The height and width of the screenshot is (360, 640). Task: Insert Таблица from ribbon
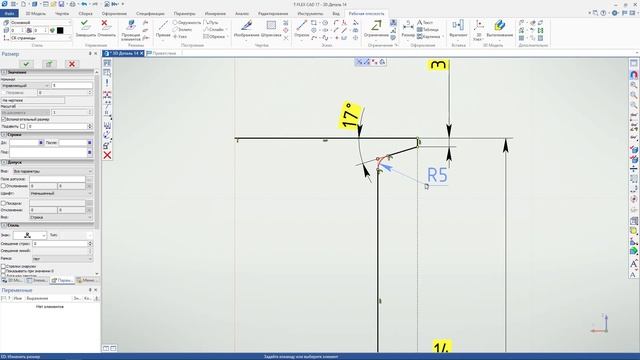pyautogui.click(x=428, y=29)
